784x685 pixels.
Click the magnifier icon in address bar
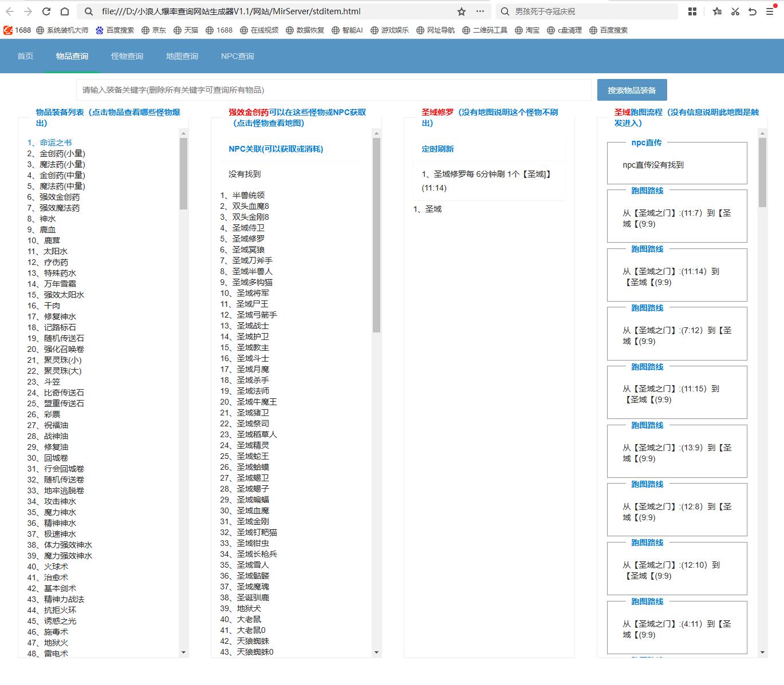89,11
